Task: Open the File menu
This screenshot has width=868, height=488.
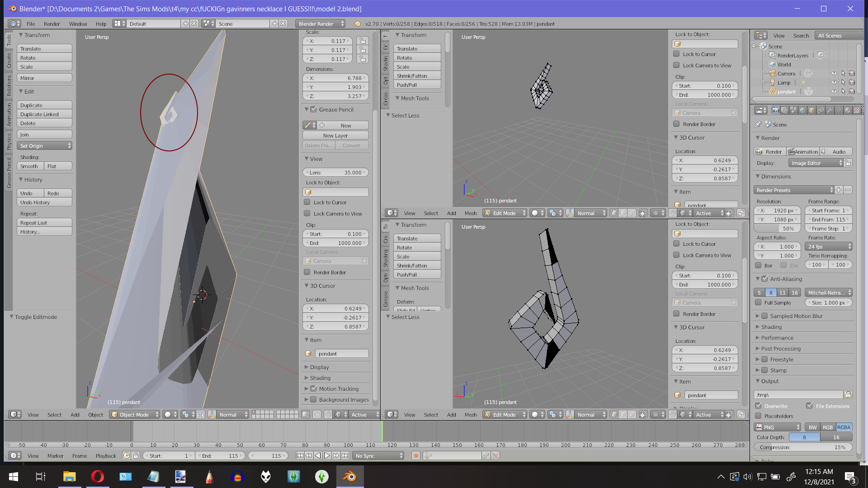Action: (31, 23)
